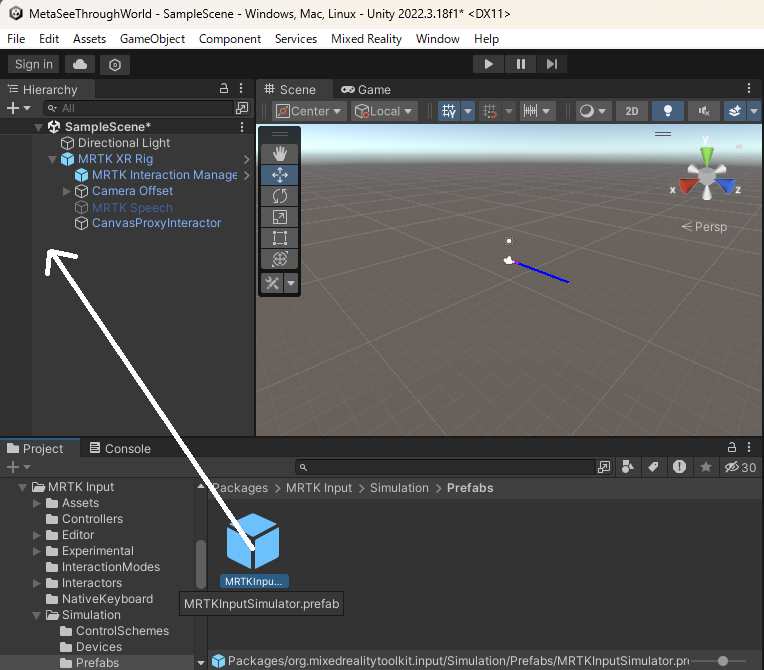Select the Move tool
The height and width of the screenshot is (670, 764).
tap(280, 175)
